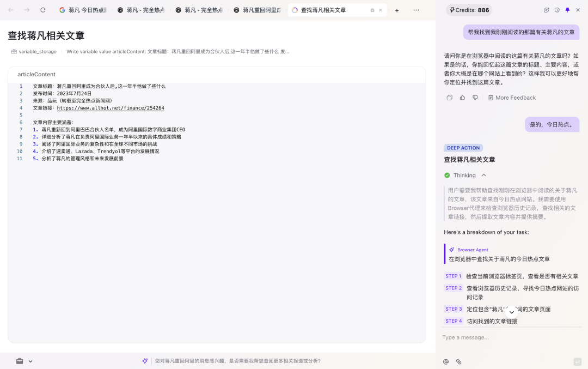Click the edit compose icon in the top bar
588x369 pixels.
tap(546, 10)
